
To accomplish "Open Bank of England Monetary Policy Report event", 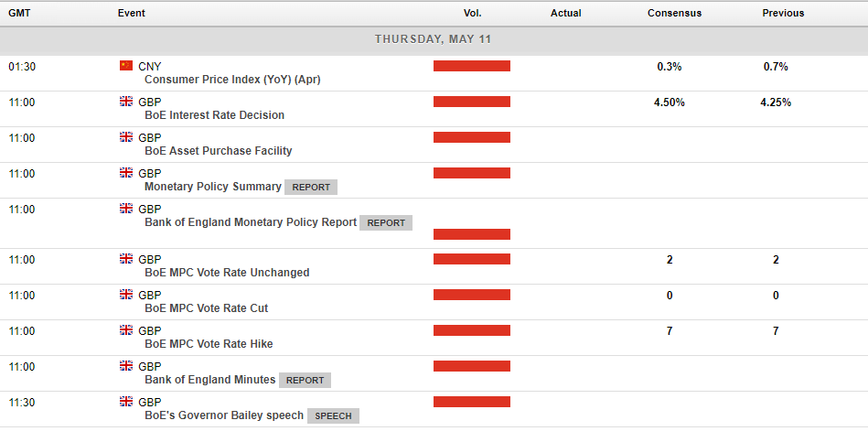I will click(251, 222).
